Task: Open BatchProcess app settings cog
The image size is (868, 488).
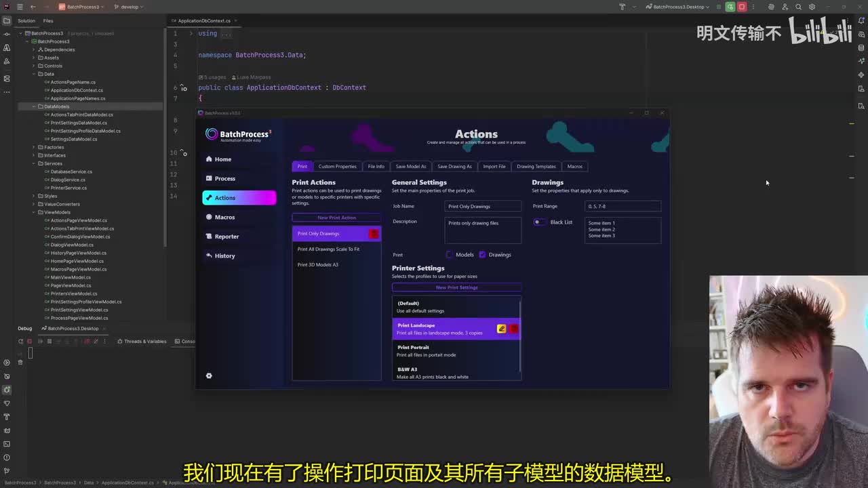Action: (209, 375)
